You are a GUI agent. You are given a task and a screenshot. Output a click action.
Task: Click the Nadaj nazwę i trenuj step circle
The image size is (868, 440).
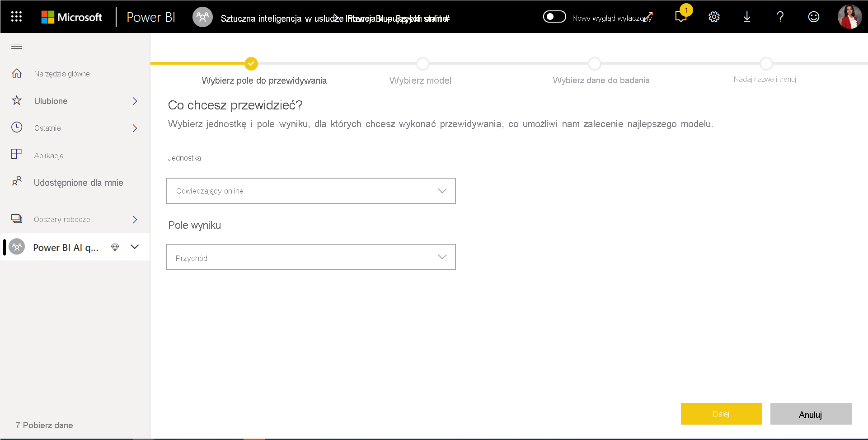coord(766,64)
